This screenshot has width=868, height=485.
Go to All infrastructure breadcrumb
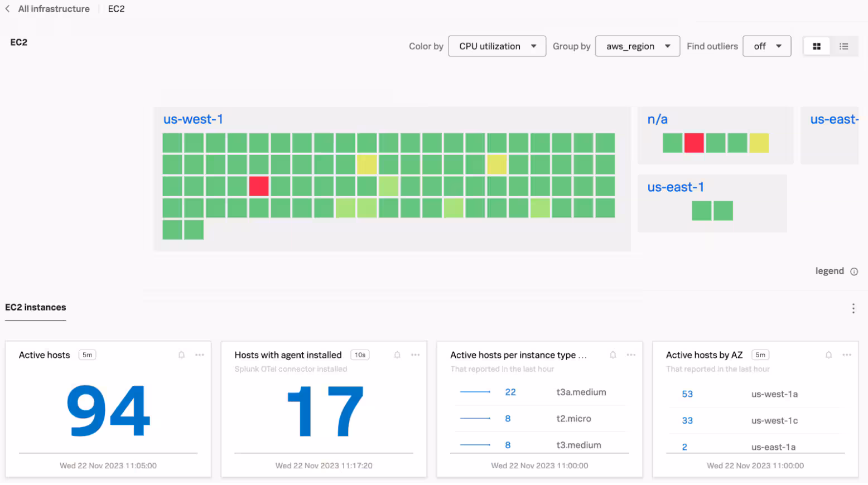click(54, 9)
